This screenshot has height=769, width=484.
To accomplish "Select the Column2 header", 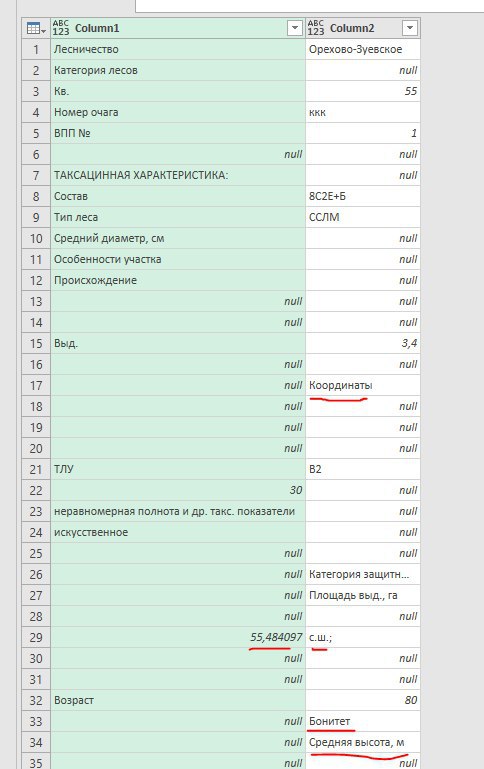I will [x=363, y=28].
